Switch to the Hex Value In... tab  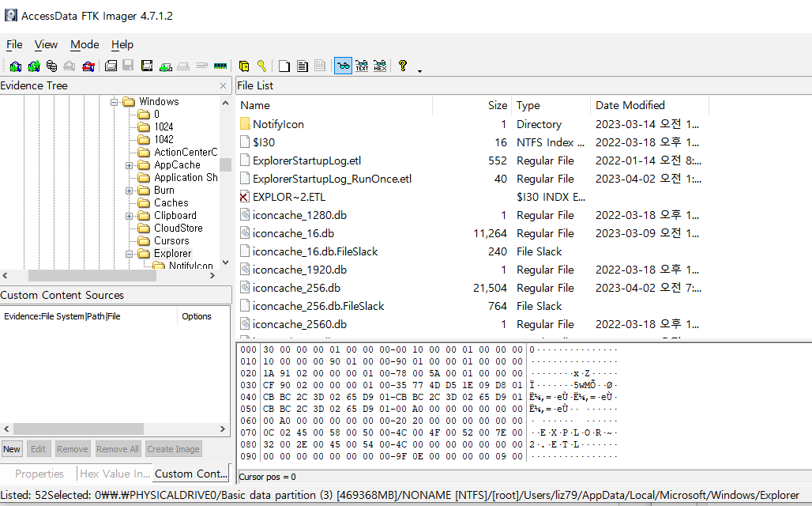(115, 474)
